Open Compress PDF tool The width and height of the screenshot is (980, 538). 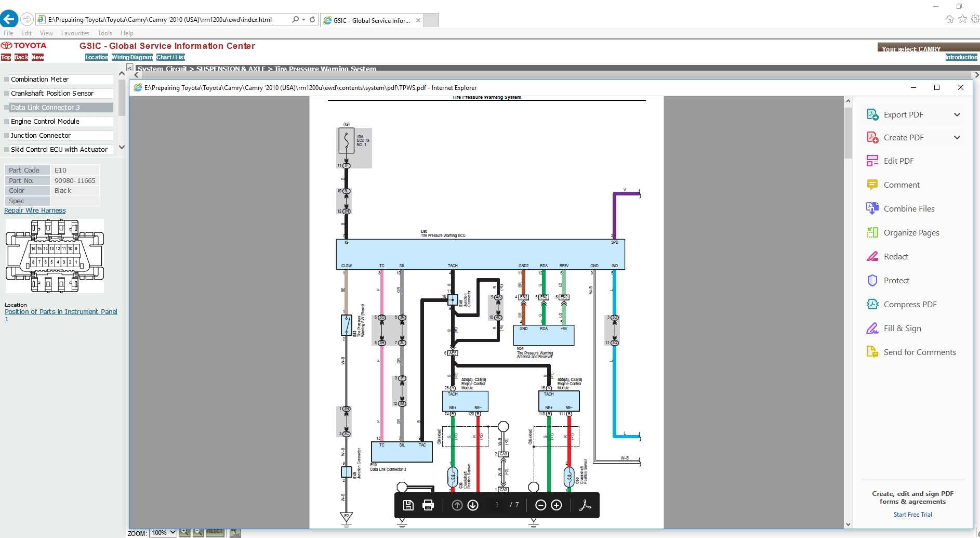[x=909, y=304]
